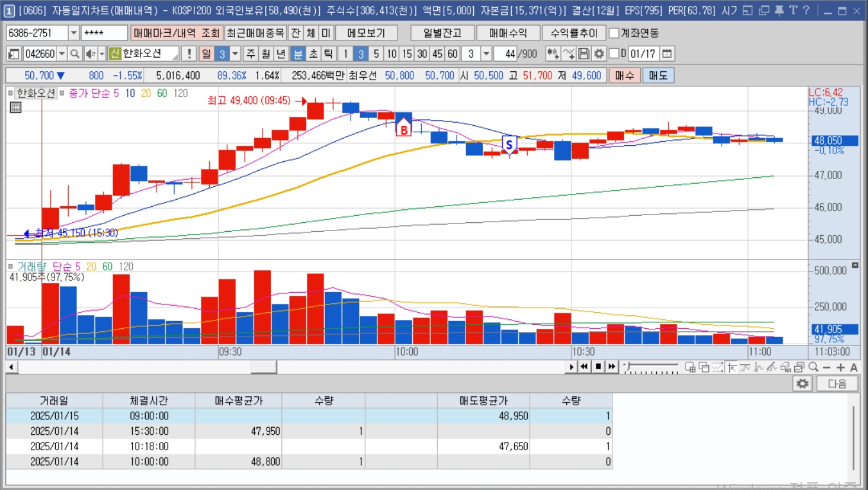Click the add line indicator icon
Screen dimensions: 868x490
[568, 54]
